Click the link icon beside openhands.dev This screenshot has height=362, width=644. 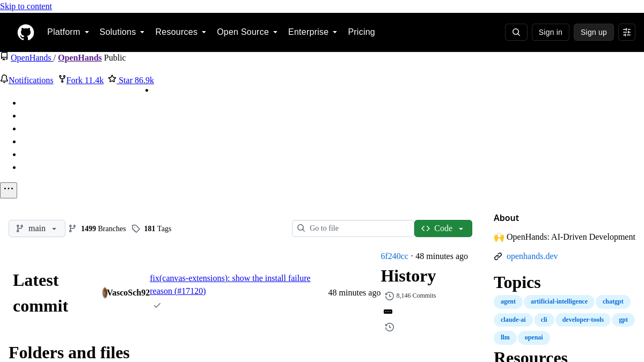[x=498, y=256]
